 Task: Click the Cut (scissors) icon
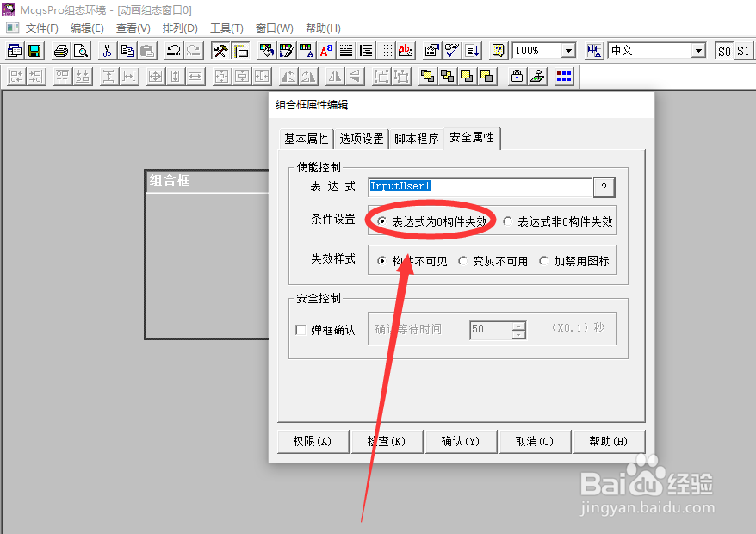point(108,51)
